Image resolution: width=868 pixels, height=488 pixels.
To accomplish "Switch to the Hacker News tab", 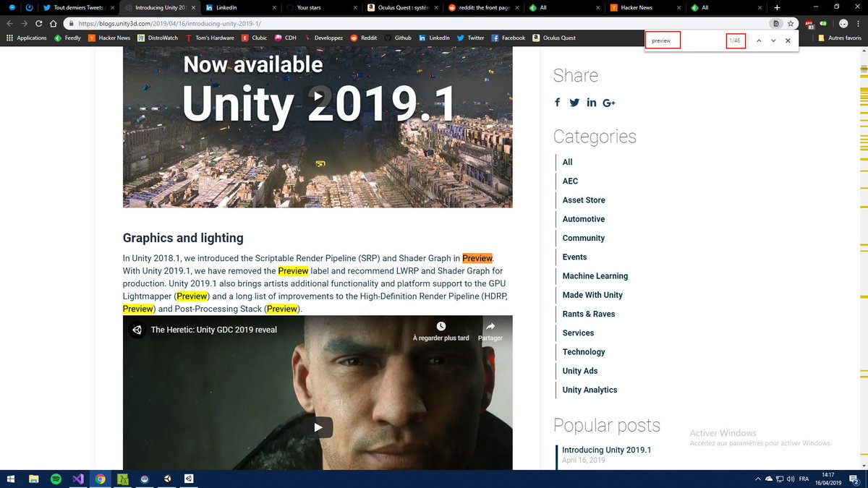I will tap(644, 7).
